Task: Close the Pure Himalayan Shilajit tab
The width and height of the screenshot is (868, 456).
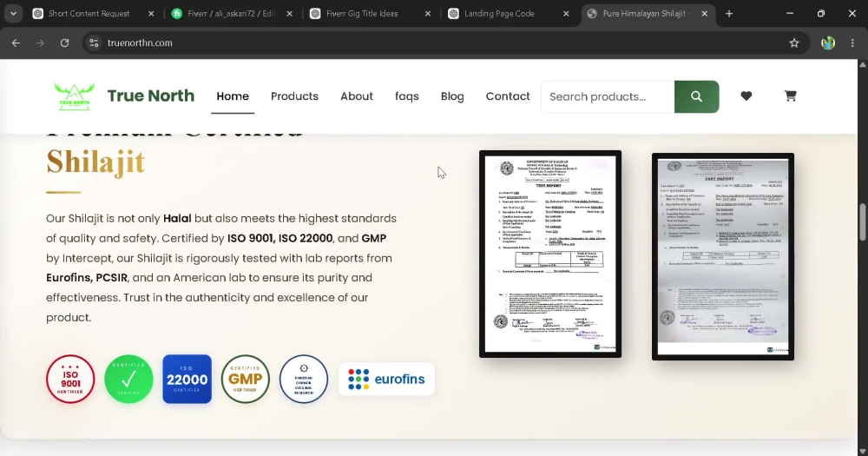Action: [704, 14]
